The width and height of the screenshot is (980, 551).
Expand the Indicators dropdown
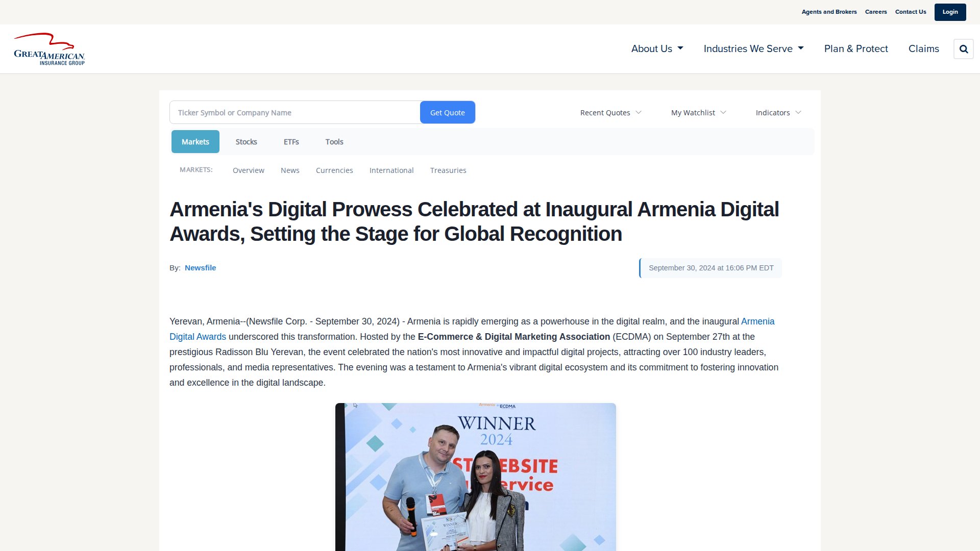(778, 113)
